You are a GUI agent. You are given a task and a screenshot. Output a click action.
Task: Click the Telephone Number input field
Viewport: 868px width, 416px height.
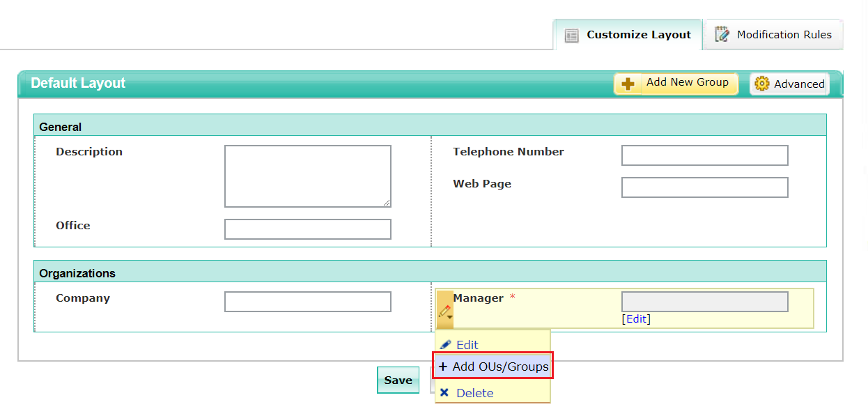pyautogui.click(x=704, y=155)
